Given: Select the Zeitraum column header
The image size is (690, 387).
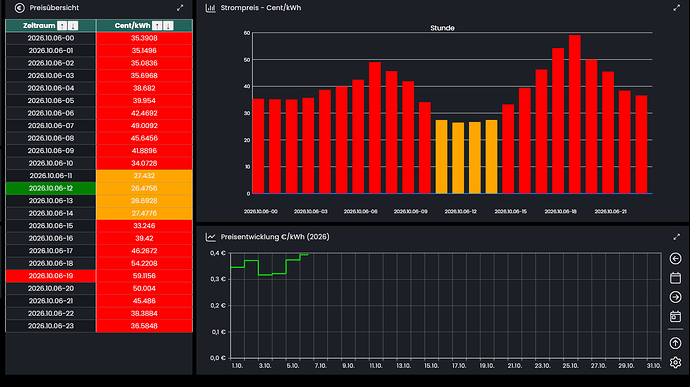Looking at the screenshot, I should point(51,26).
